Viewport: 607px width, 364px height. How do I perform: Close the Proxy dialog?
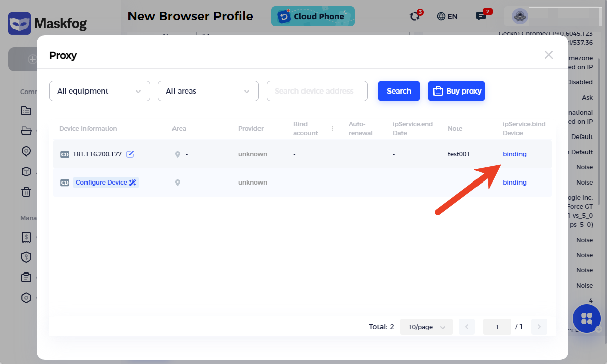548,55
